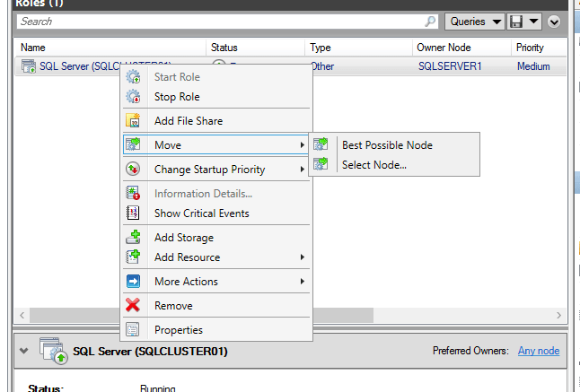Click the More Actions blue arrow icon

click(133, 281)
